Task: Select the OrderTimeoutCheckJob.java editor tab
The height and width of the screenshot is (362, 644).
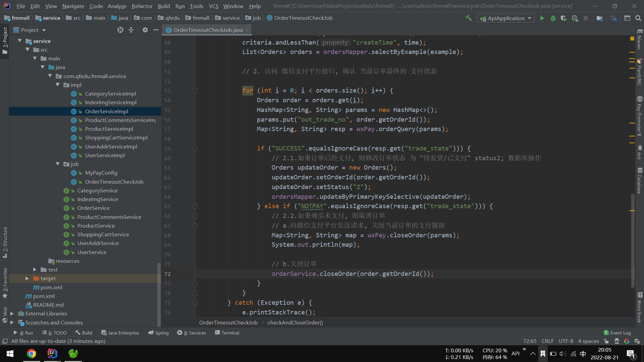Action: click(207, 30)
